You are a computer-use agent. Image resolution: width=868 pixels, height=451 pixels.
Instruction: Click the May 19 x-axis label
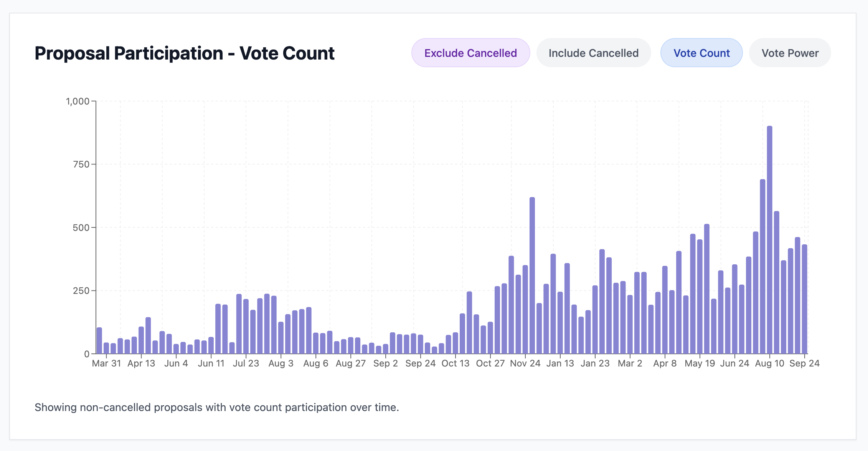coord(700,363)
